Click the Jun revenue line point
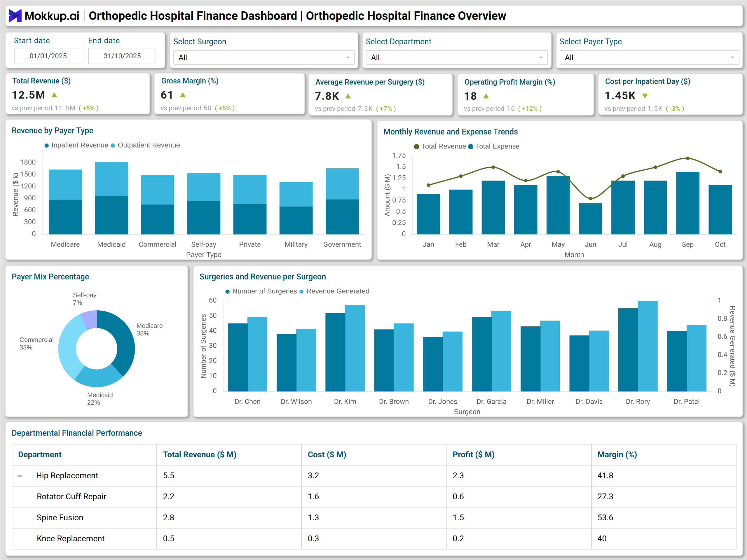Viewport: 747px width, 560px height. [x=590, y=199]
